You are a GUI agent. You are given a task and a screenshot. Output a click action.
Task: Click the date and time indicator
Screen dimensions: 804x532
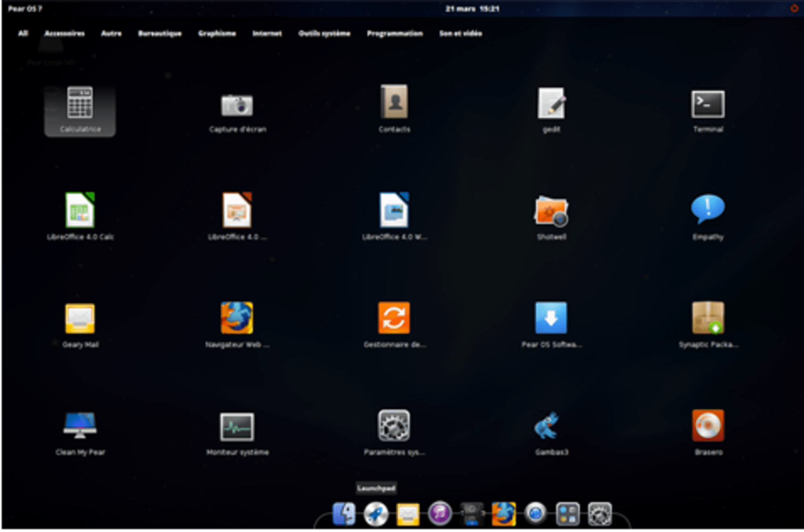(x=473, y=8)
